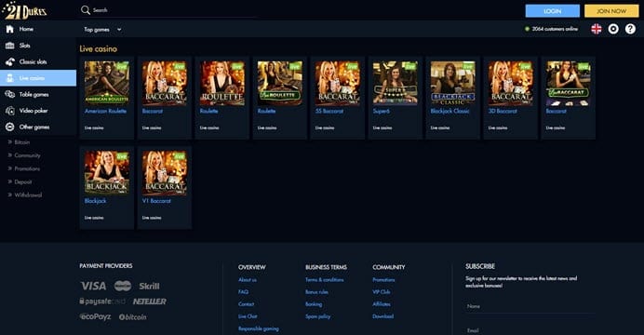Screen dimensions: 644x335
Task: Open the Banking footer link
Action: [314, 304]
